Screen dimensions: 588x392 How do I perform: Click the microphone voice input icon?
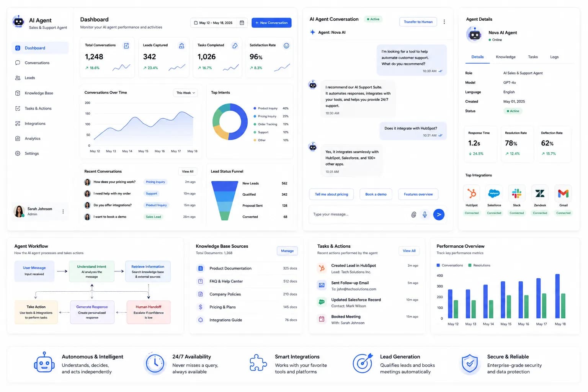tap(425, 215)
